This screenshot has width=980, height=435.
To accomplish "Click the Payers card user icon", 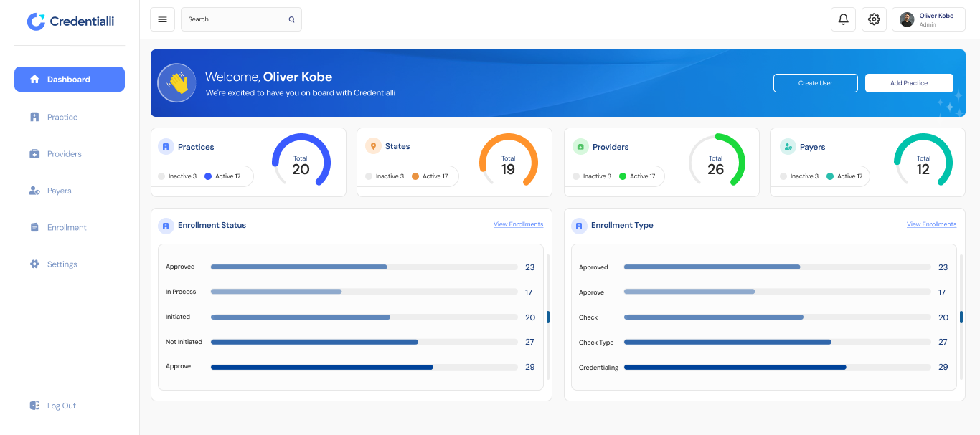I will tap(788, 147).
